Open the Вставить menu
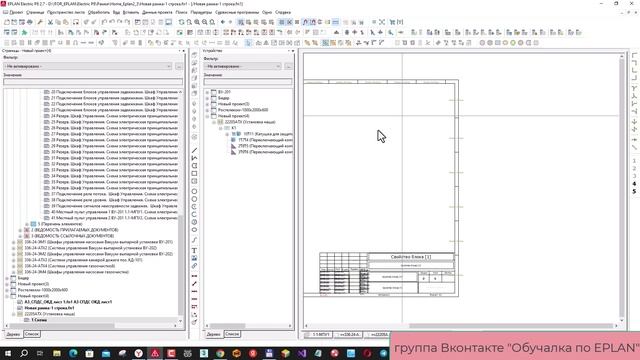This screenshot has height=360, width=640. (131, 12)
